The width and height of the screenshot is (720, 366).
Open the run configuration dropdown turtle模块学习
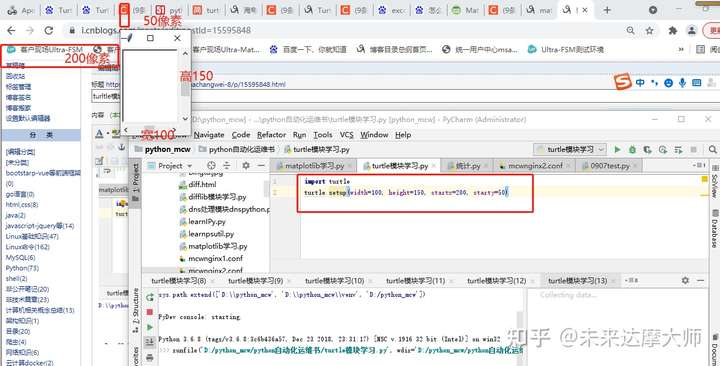(x=570, y=149)
